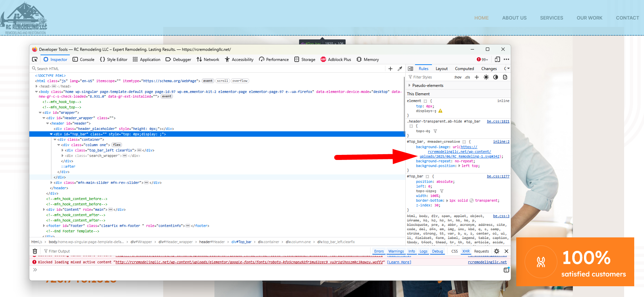Toggle print media simulation icon

(505, 77)
